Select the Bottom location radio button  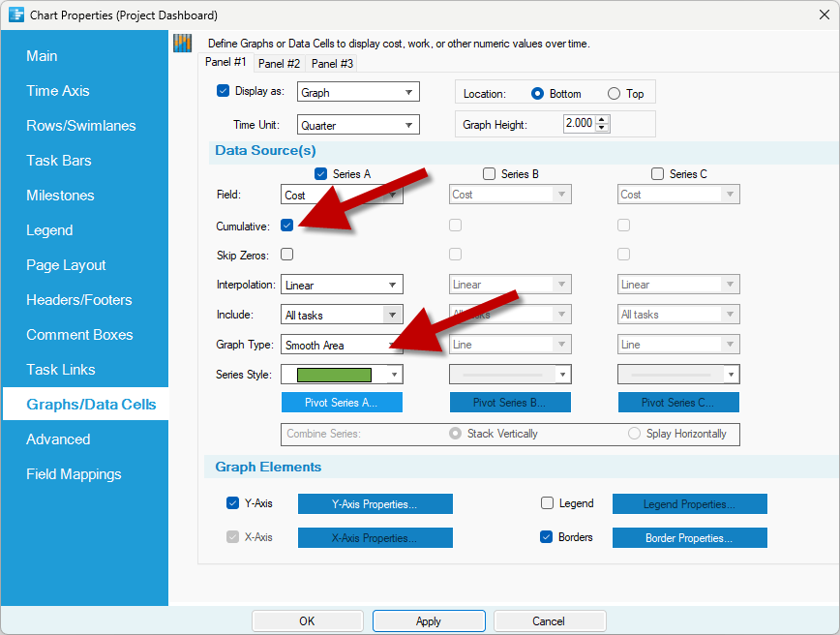coord(537,94)
